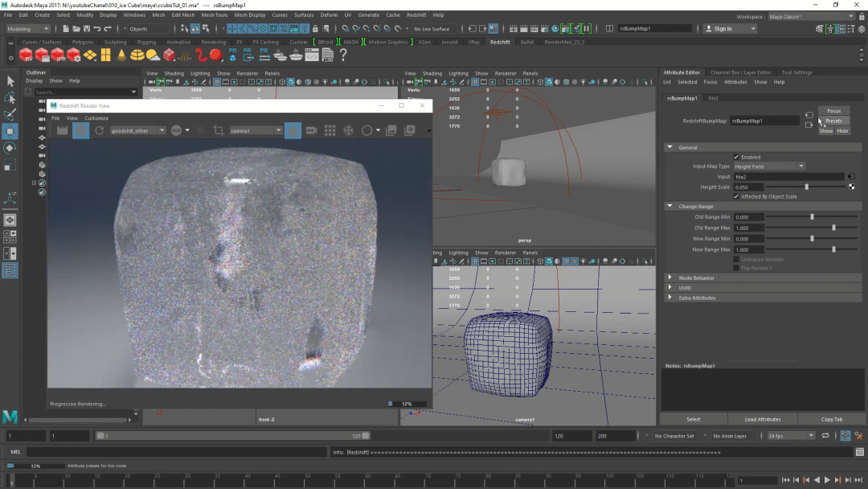
Task: Toggle Affected By Object Scale checkbox
Action: click(x=736, y=196)
